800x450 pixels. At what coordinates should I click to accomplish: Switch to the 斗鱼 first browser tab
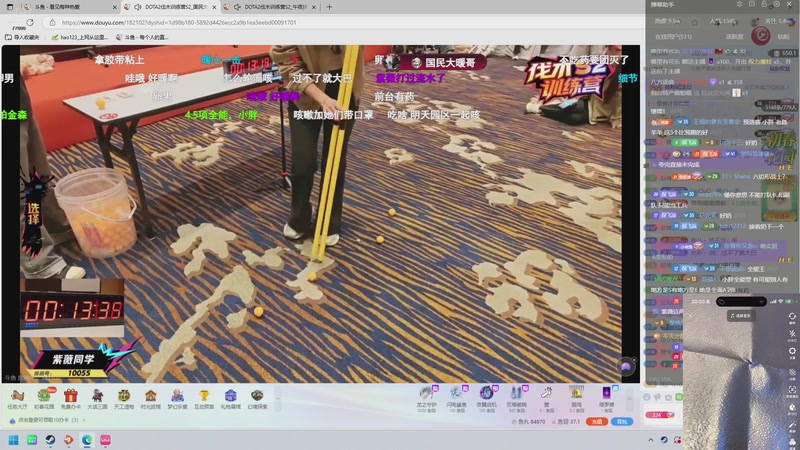pyautogui.click(x=69, y=7)
